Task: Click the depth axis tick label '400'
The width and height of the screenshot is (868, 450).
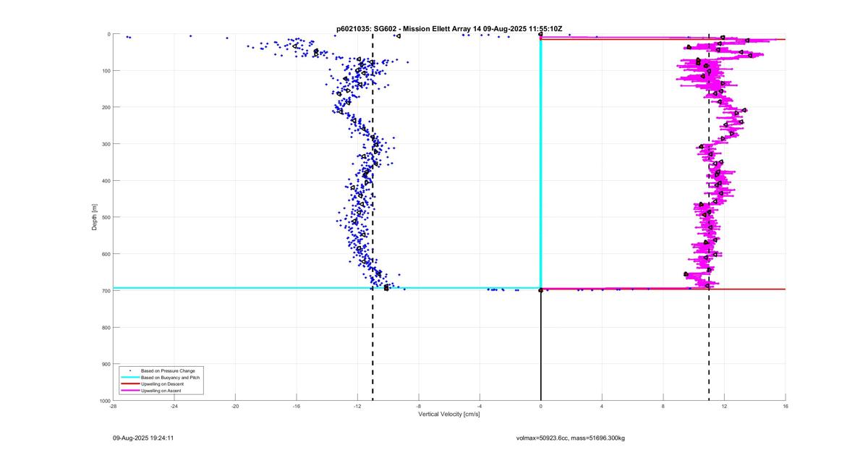Action: point(106,181)
